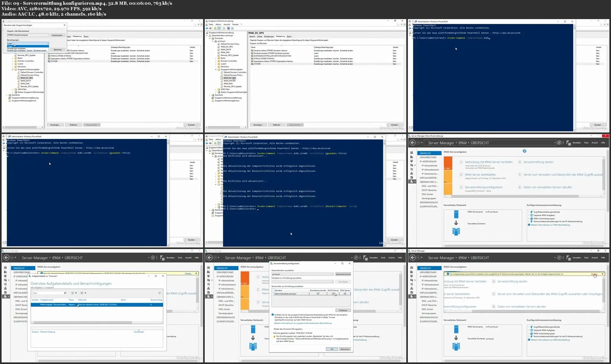Screen dimensions: 611x364
Task: Open 'Domänen zur Ermittlung auswählen' dropdown
Action: [302, 282]
